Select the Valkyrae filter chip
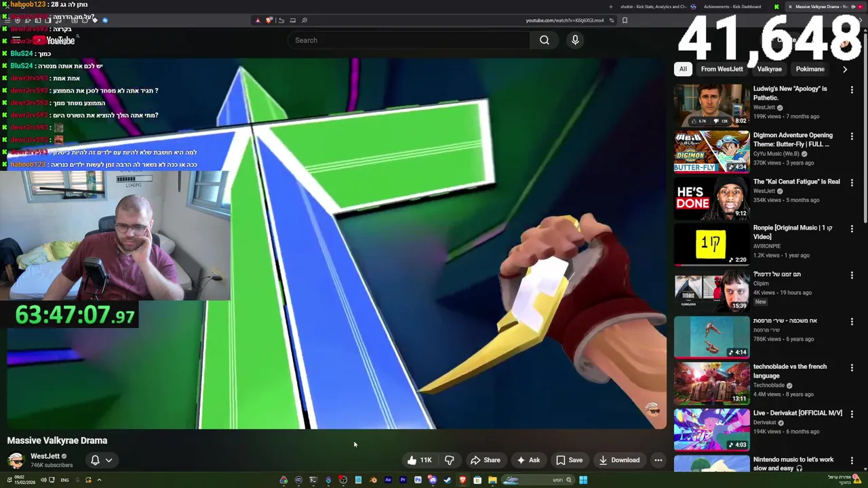This screenshot has height=488, width=868. 769,69
